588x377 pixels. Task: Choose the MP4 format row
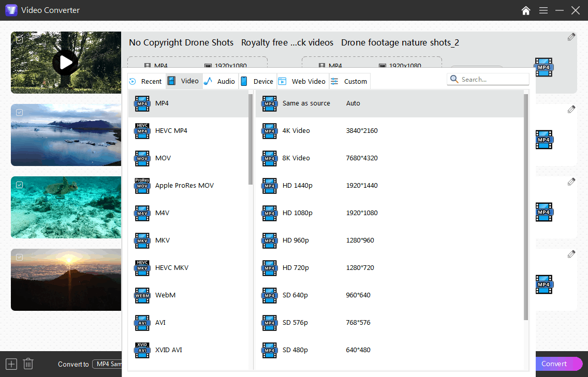tap(188, 103)
